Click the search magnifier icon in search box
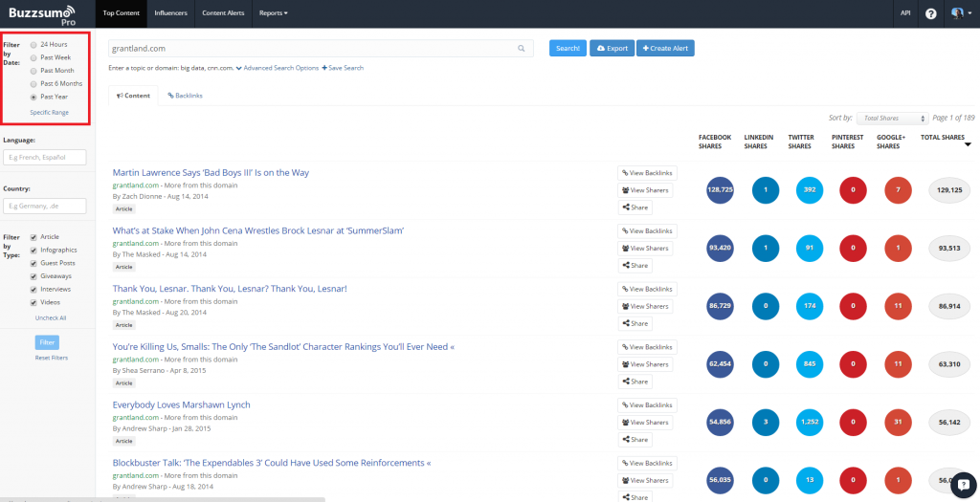Screen dimensions: 980x502 (522, 48)
